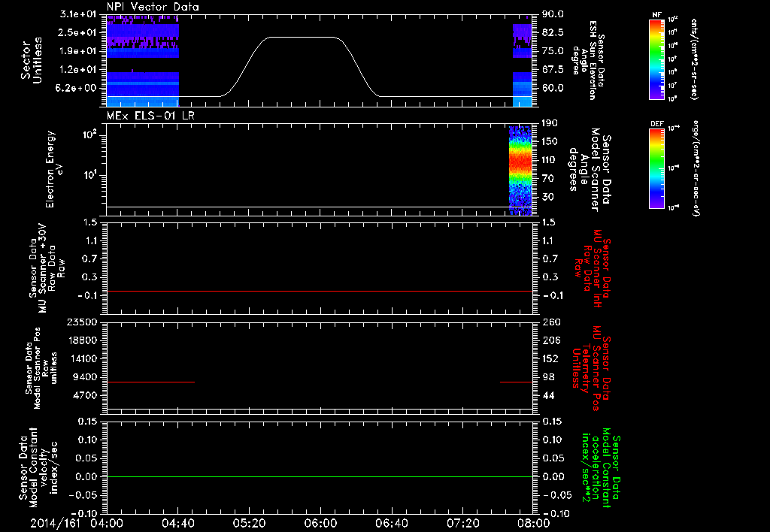Click the NF color bar legend
The width and height of the screenshot is (770, 532).
[656, 59]
